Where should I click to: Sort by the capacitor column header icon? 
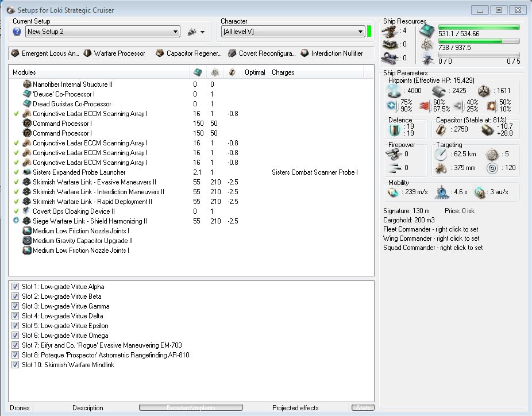tap(232, 72)
